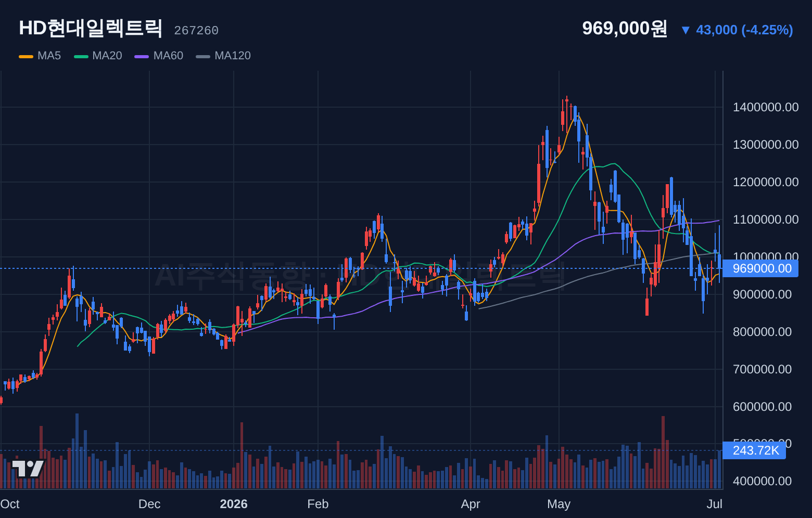This screenshot has height=518, width=812.
Task: Click the 1400000.00 price scale label
Action: [766, 107]
